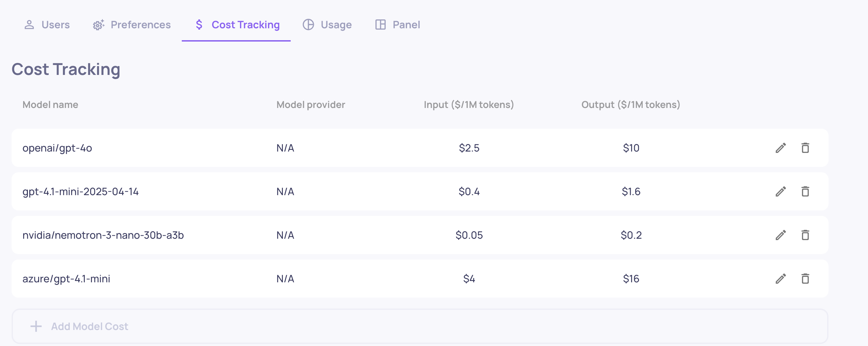
Task: Switch to the Preferences tab
Action: [x=132, y=25]
